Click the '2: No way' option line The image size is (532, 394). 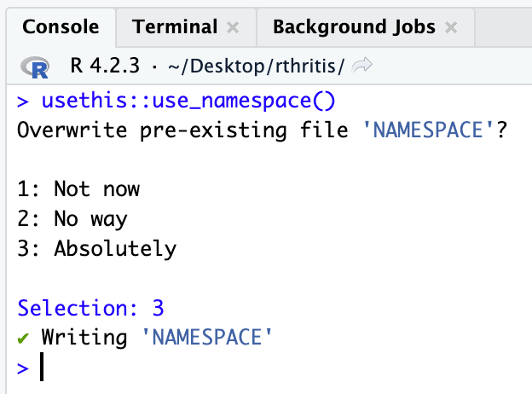(x=72, y=218)
